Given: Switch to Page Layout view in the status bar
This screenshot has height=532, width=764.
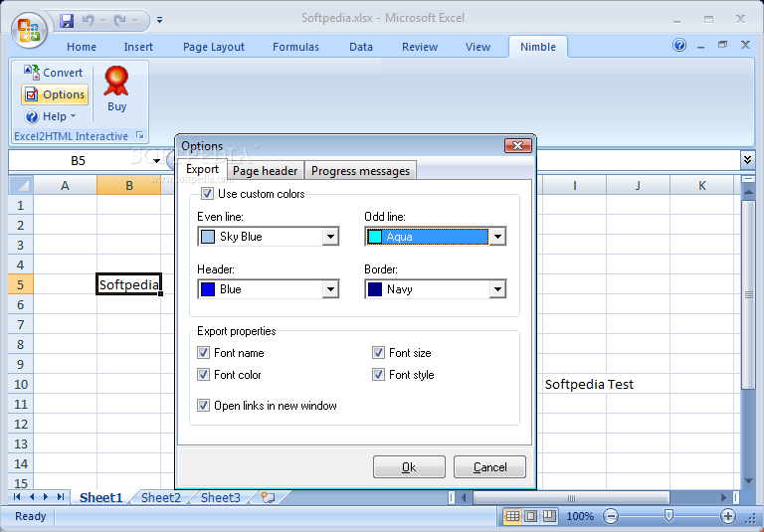Looking at the screenshot, I should tap(530, 516).
